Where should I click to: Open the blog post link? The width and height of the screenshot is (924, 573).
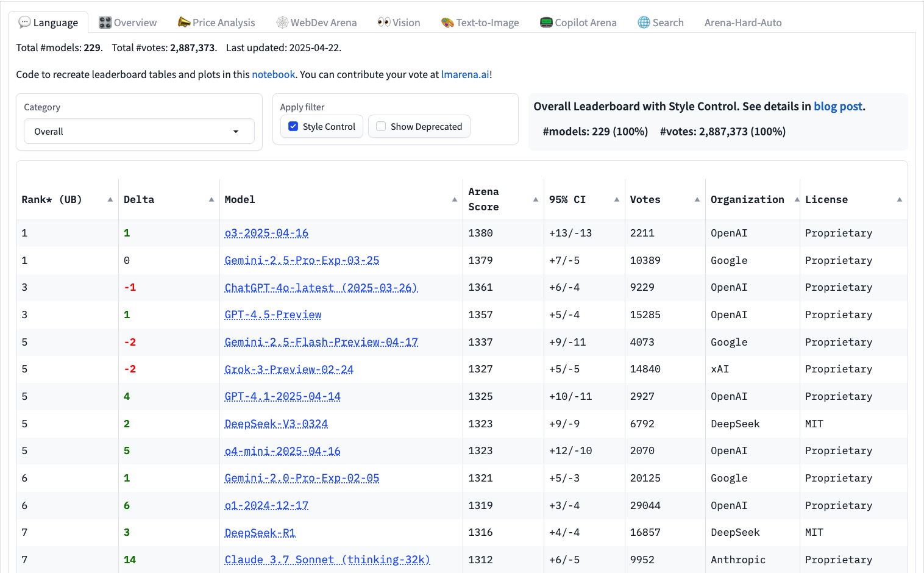pyautogui.click(x=838, y=106)
